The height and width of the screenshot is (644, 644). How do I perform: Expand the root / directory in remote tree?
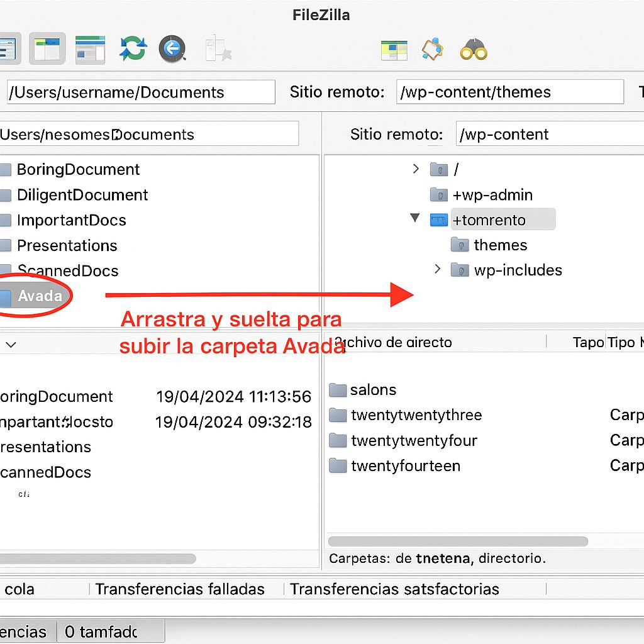[x=415, y=169]
